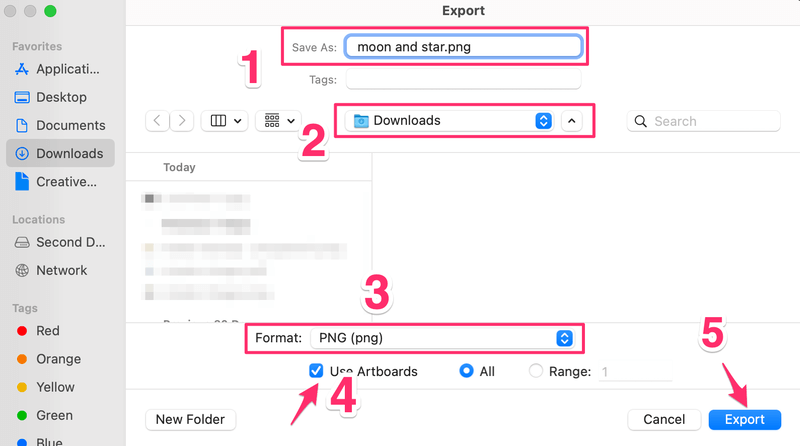Select the Network location

[x=60, y=270]
